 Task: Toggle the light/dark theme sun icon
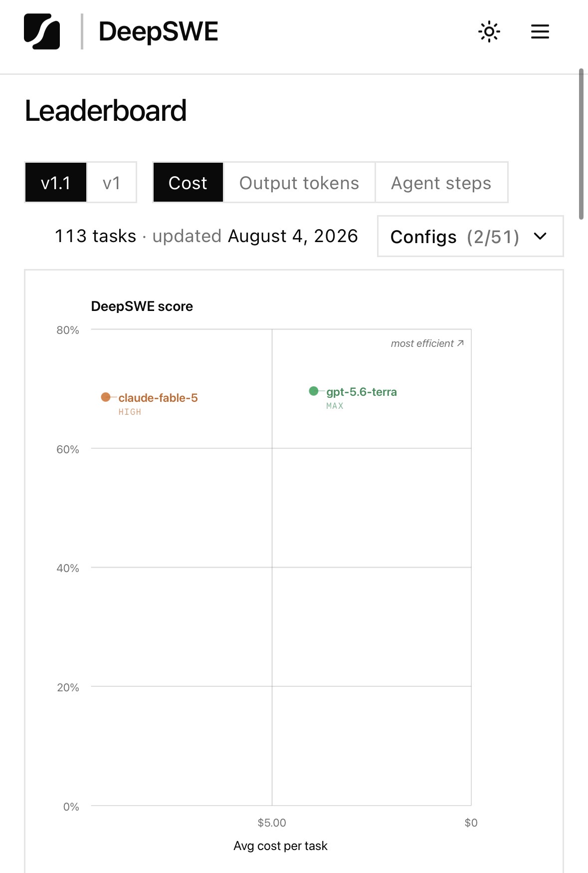click(489, 32)
